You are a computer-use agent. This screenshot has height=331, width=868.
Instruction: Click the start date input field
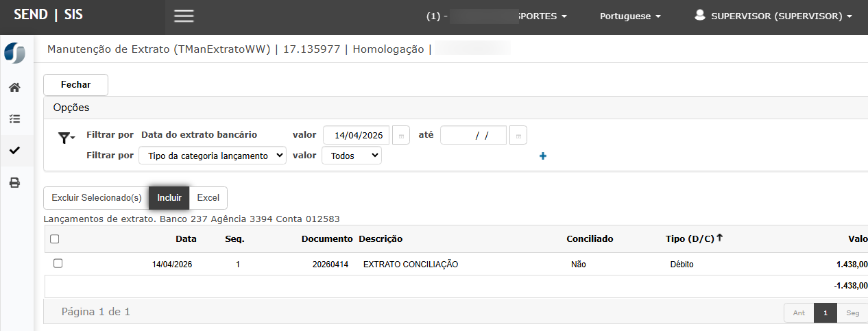(x=356, y=136)
